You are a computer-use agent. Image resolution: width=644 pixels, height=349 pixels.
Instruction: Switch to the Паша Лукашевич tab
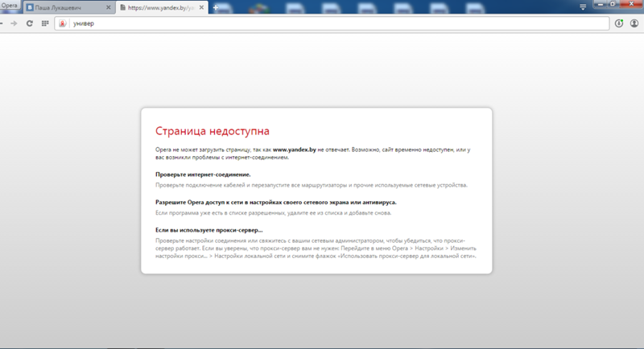tap(68, 7)
